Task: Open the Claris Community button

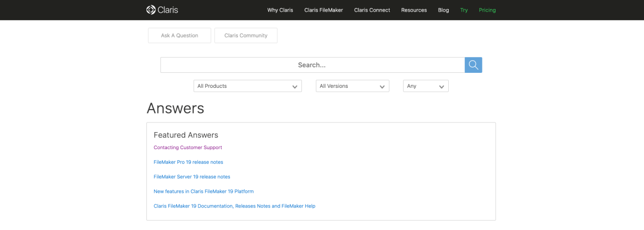Action: click(x=246, y=36)
